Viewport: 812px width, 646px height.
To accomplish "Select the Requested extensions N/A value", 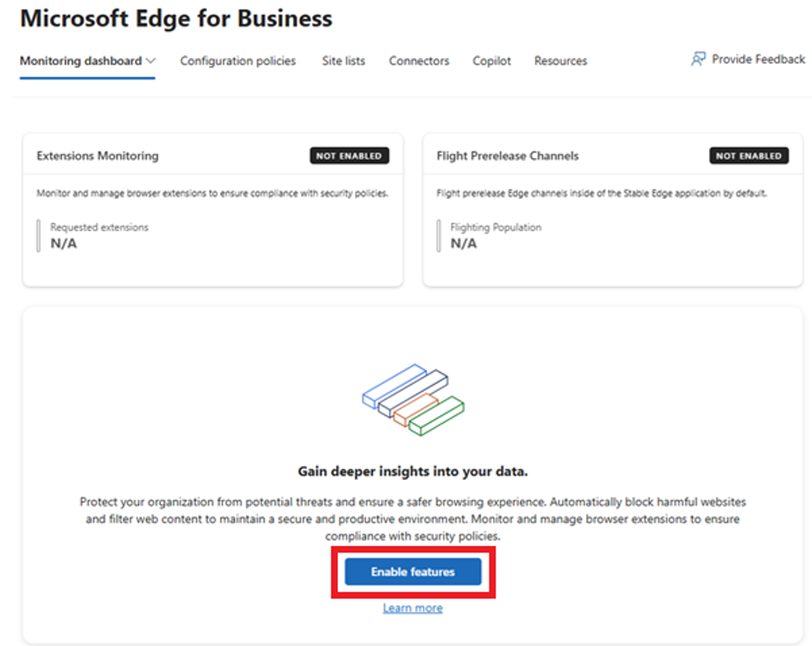I will 64,244.
